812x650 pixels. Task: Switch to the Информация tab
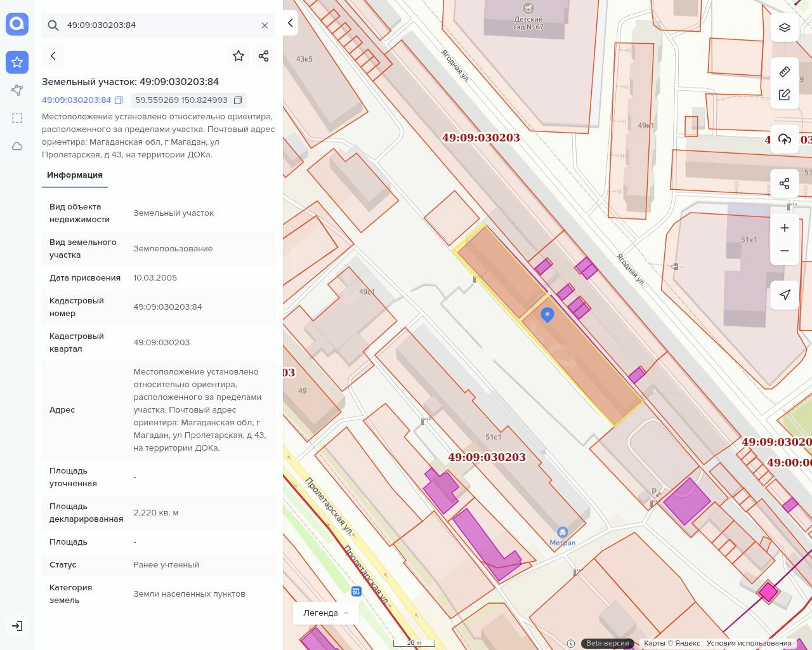pyautogui.click(x=75, y=175)
